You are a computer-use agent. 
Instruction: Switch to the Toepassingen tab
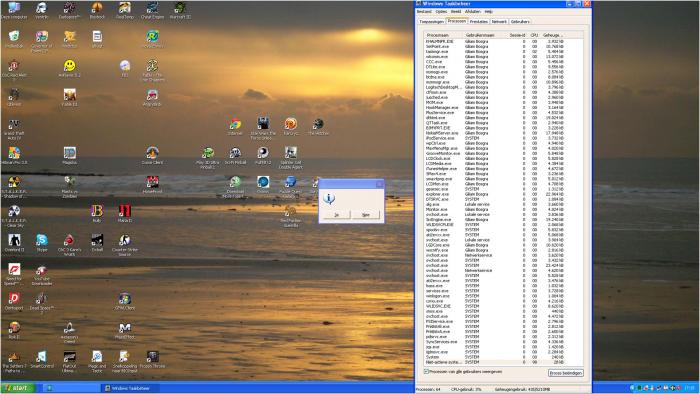[x=431, y=21]
